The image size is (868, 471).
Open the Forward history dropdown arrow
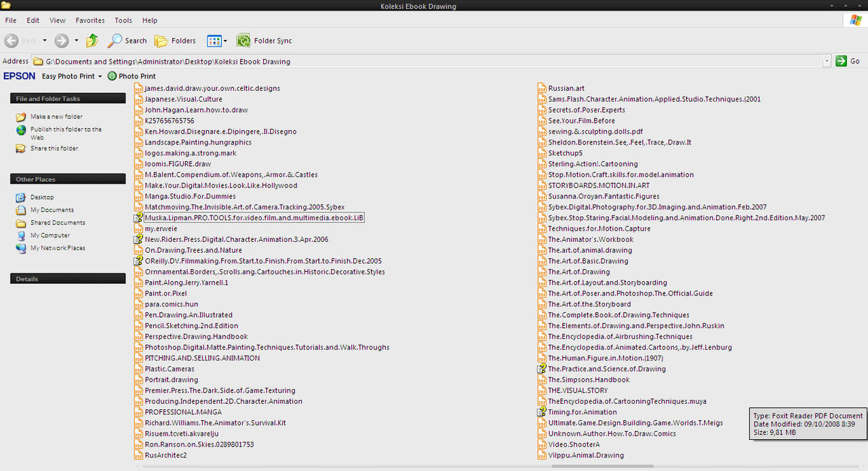pos(76,41)
